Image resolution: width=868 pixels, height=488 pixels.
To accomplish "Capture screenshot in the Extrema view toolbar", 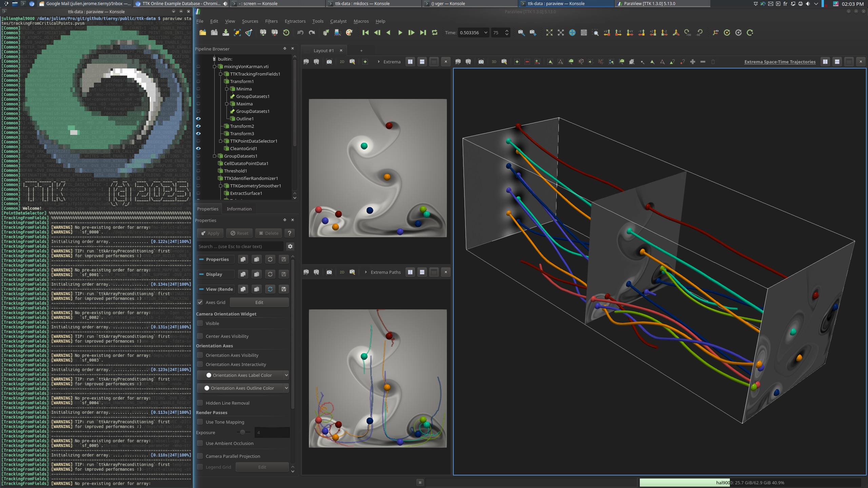I will click(x=329, y=62).
